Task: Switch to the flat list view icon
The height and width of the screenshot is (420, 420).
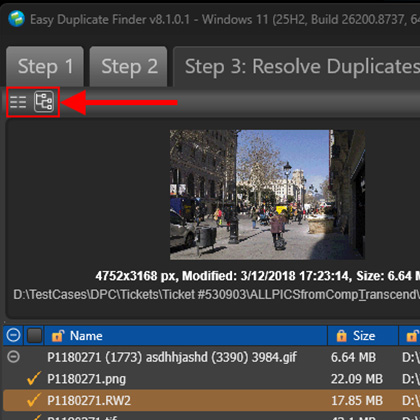Action: click(18, 102)
